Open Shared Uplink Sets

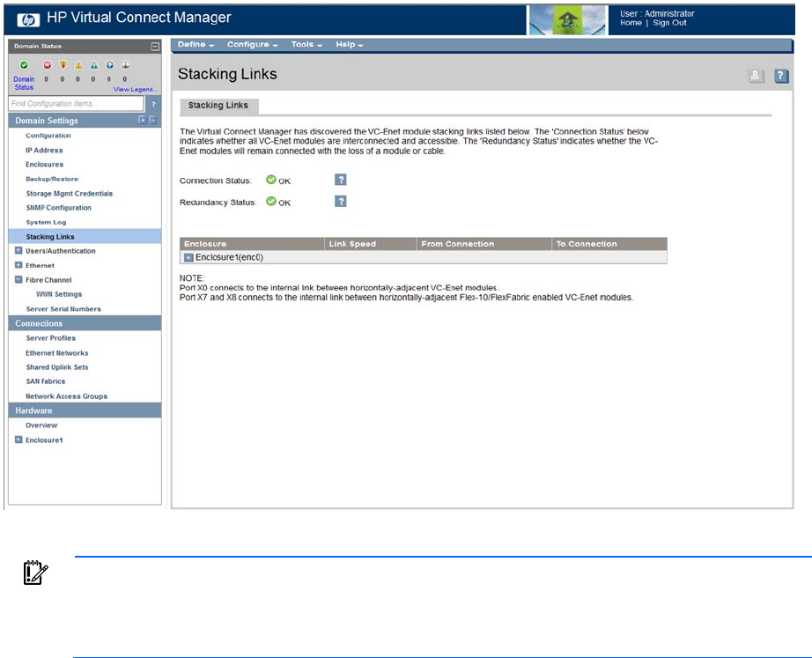tap(57, 367)
